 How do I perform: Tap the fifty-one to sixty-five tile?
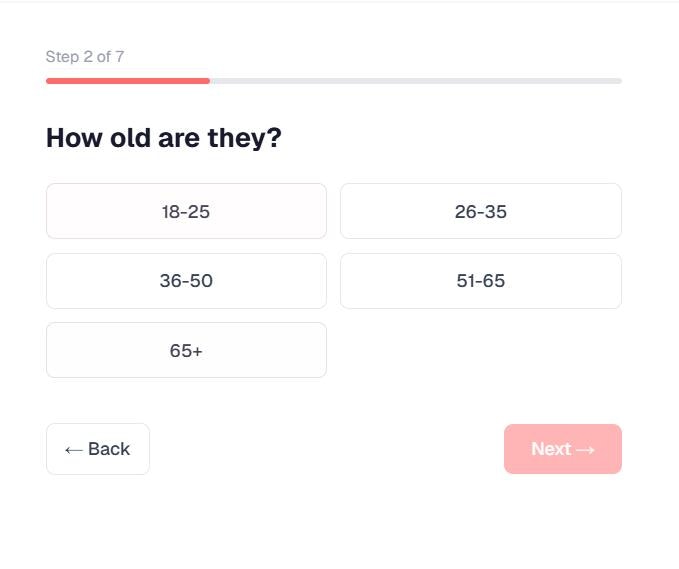pos(480,281)
